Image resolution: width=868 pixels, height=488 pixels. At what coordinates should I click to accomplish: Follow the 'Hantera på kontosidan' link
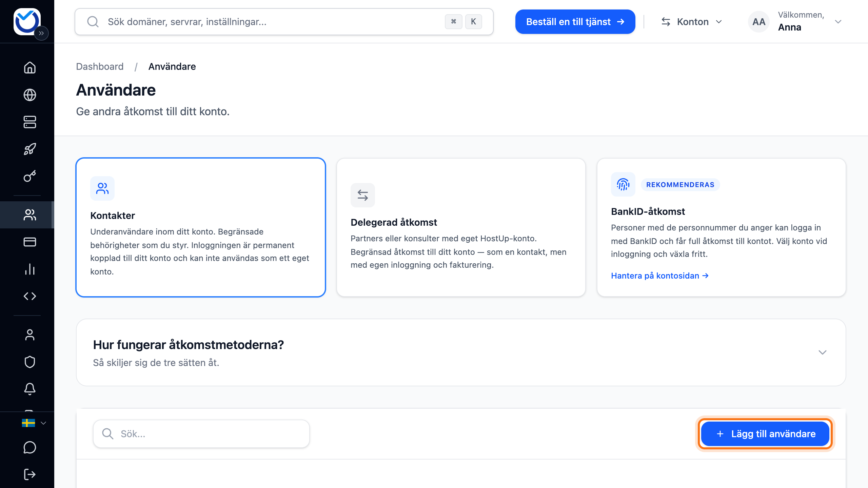point(660,276)
